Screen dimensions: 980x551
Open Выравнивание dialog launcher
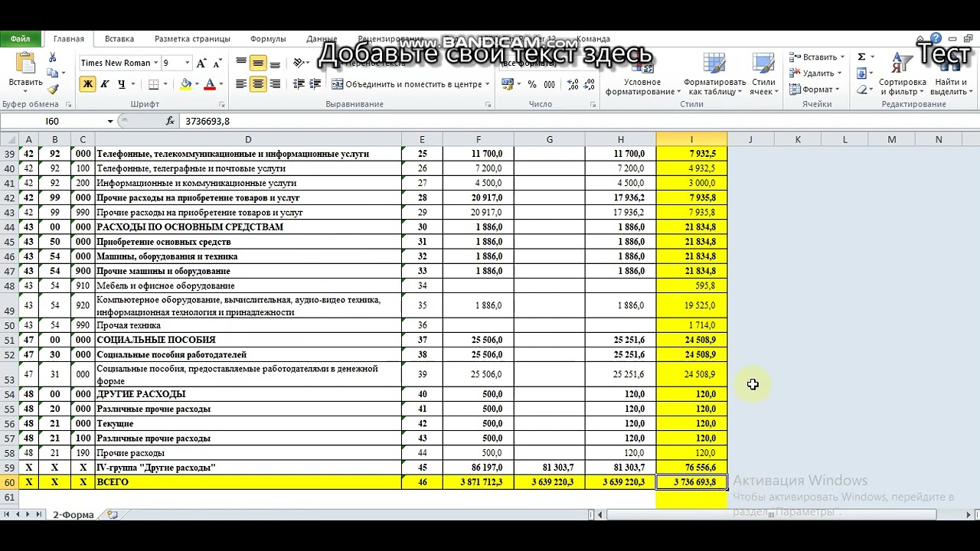pyautogui.click(x=488, y=105)
